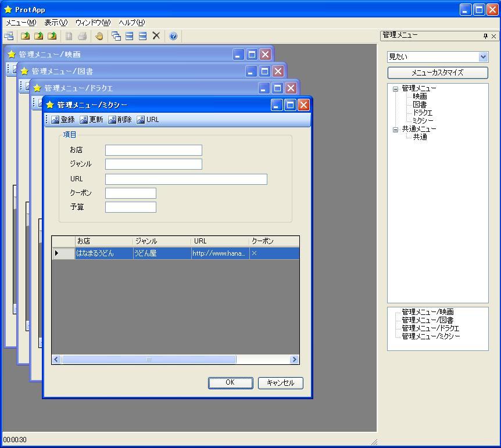501x448 pixels.
Task: Open help with the blue question icon
Action: [173, 36]
